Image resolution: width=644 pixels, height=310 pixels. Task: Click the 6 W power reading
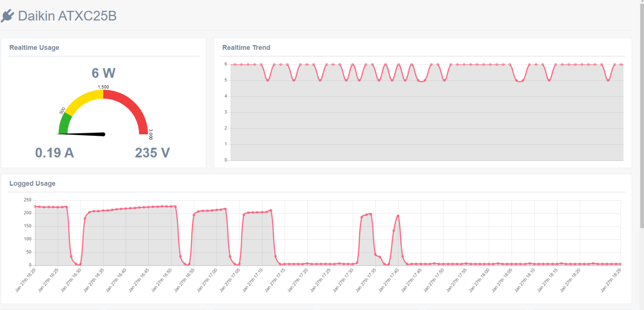[103, 73]
